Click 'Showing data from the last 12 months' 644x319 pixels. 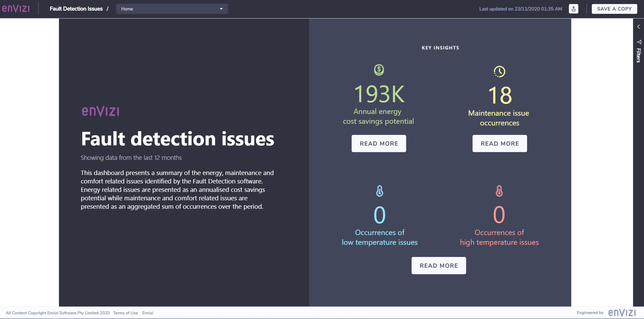pos(131,158)
